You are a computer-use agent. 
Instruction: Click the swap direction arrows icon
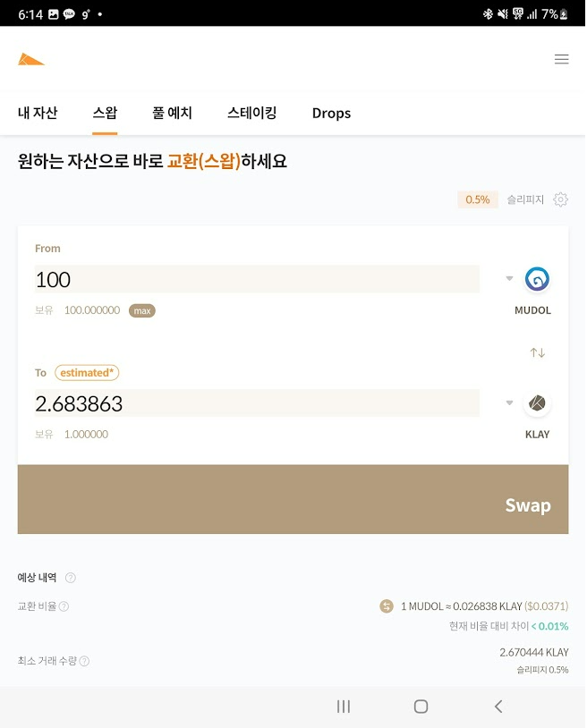[537, 352]
